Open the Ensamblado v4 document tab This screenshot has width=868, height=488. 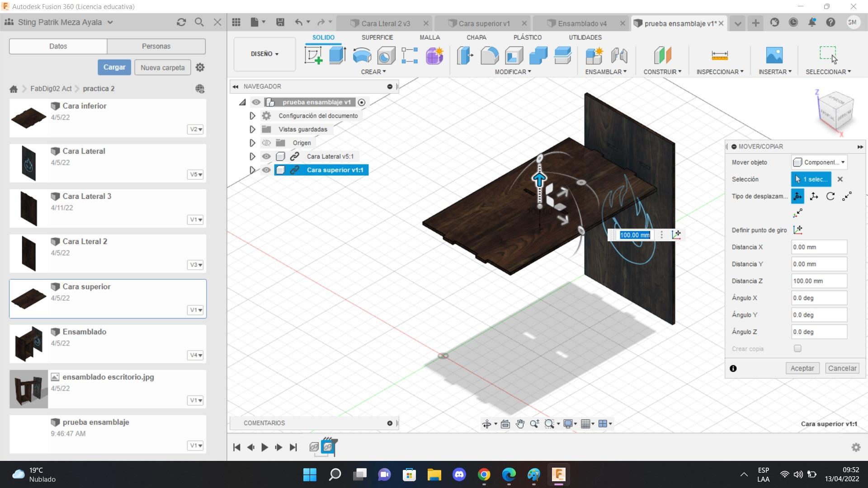click(x=582, y=23)
